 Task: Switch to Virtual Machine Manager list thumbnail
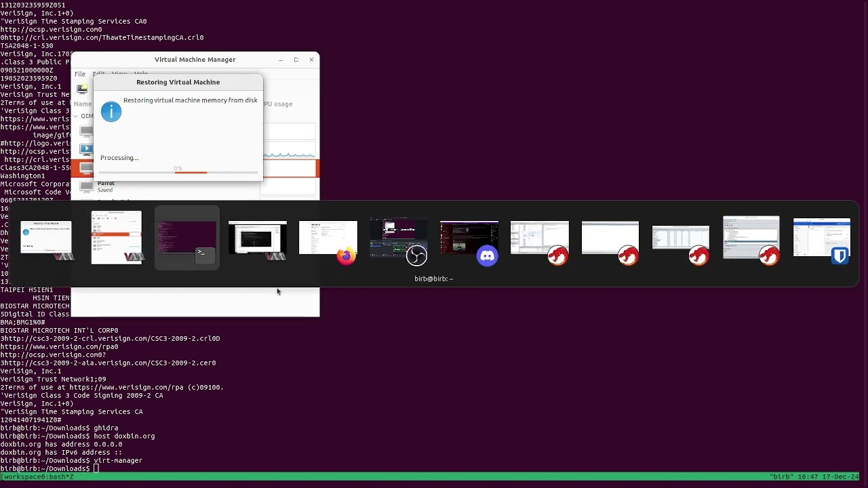[117, 238]
